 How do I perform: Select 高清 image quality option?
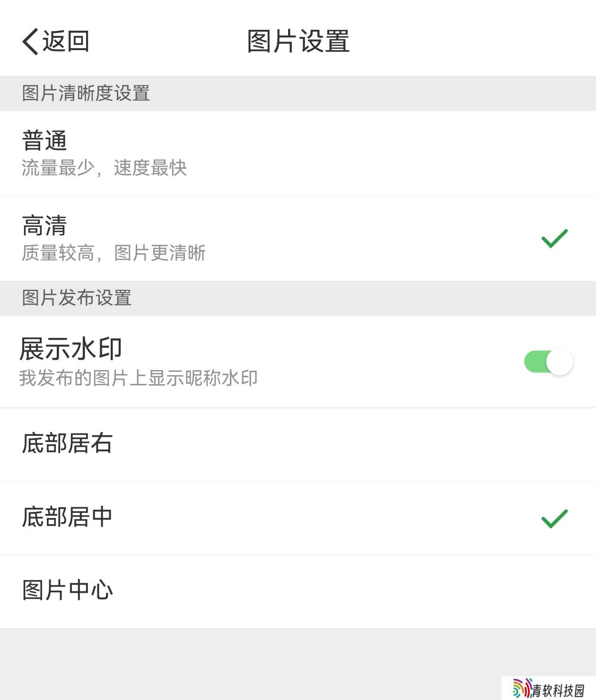[x=298, y=239]
